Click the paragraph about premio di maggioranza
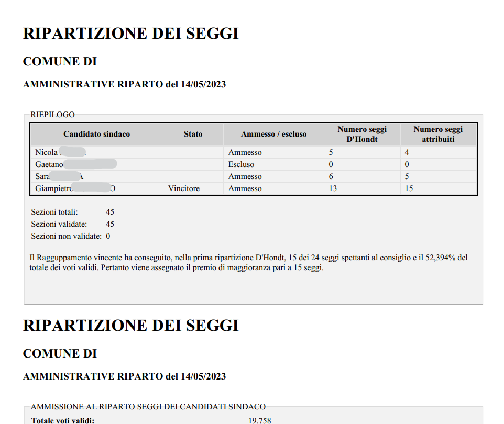504x424 pixels. pos(248,263)
